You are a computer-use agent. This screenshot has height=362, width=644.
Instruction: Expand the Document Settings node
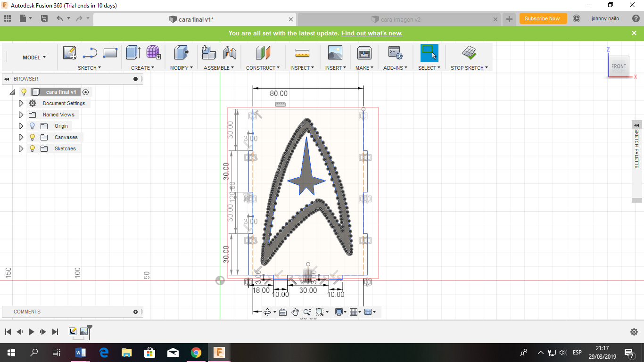[21, 103]
